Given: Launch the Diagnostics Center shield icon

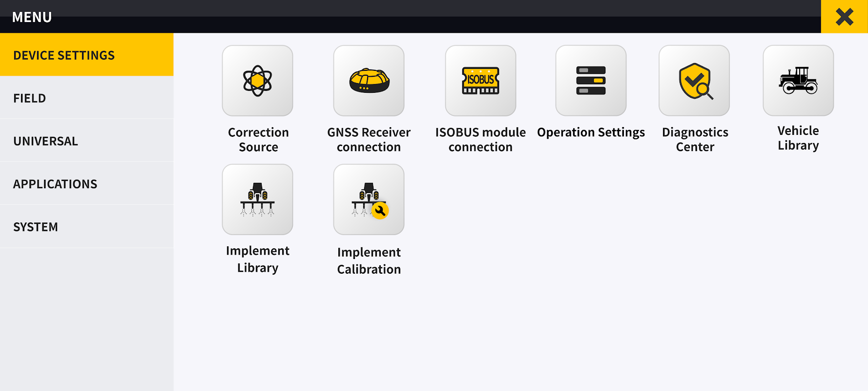Looking at the screenshot, I should [x=694, y=81].
